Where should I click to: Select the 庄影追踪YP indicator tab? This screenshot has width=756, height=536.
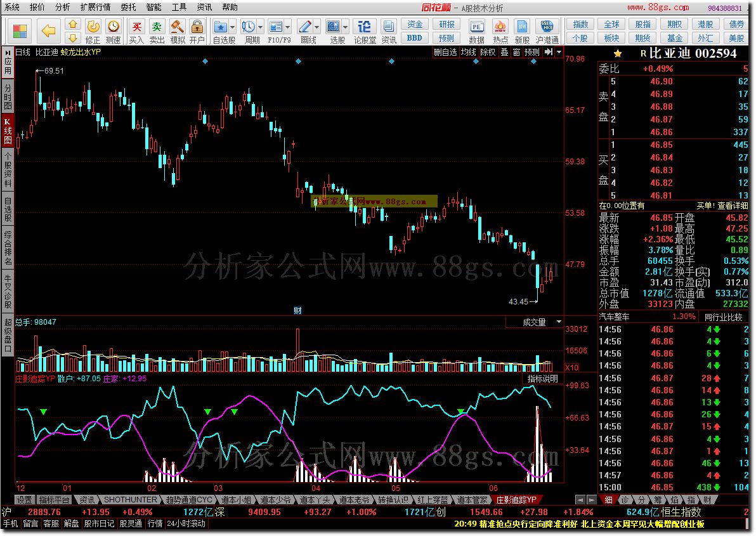click(516, 500)
